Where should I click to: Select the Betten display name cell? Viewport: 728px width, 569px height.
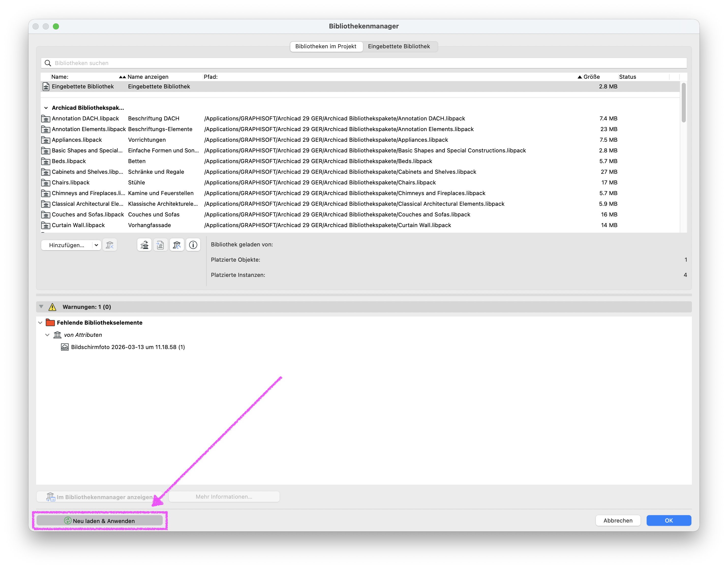pyautogui.click(x=137, y=161)
